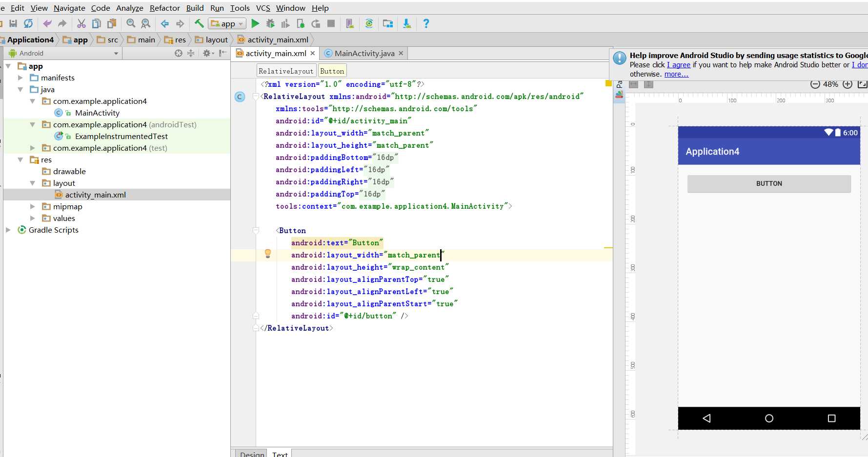This screenshot has width=868, height=457.
Task: Collapse the Button tag code fold marker
Action: pyautogui.click(x=256, y=230)
